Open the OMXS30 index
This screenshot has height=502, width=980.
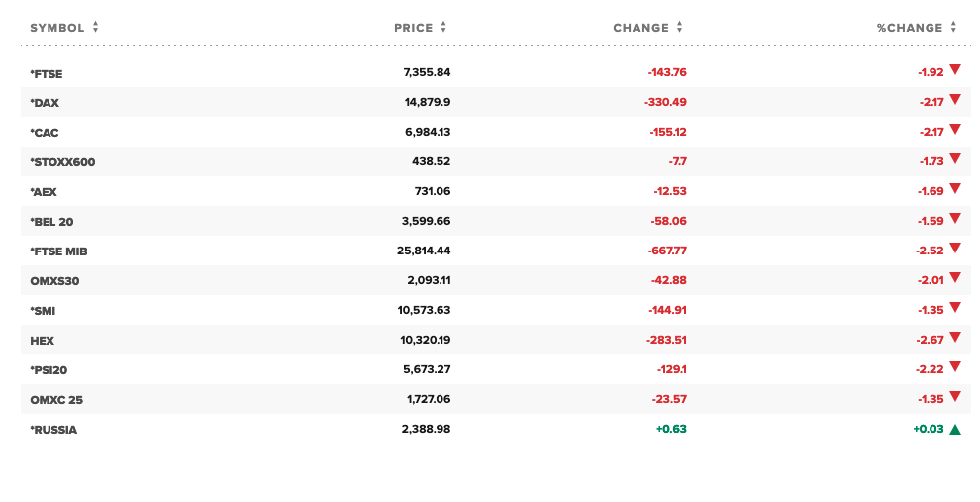coord(54,281)
